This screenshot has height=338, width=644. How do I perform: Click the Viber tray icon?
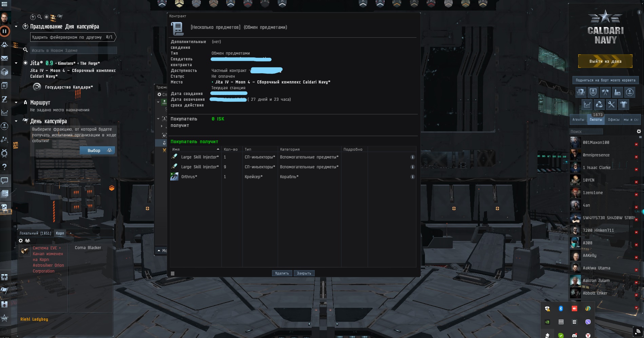(x=588, y=322)
